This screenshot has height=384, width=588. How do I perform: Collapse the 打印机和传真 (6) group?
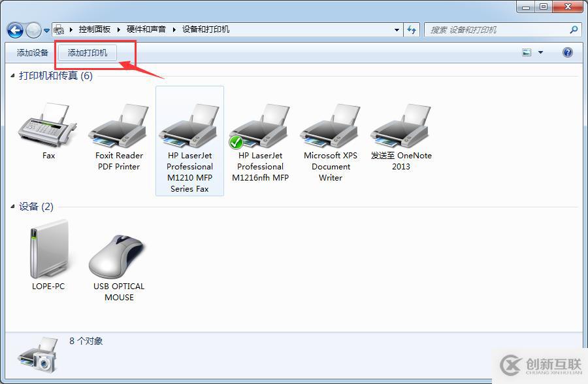12,75
